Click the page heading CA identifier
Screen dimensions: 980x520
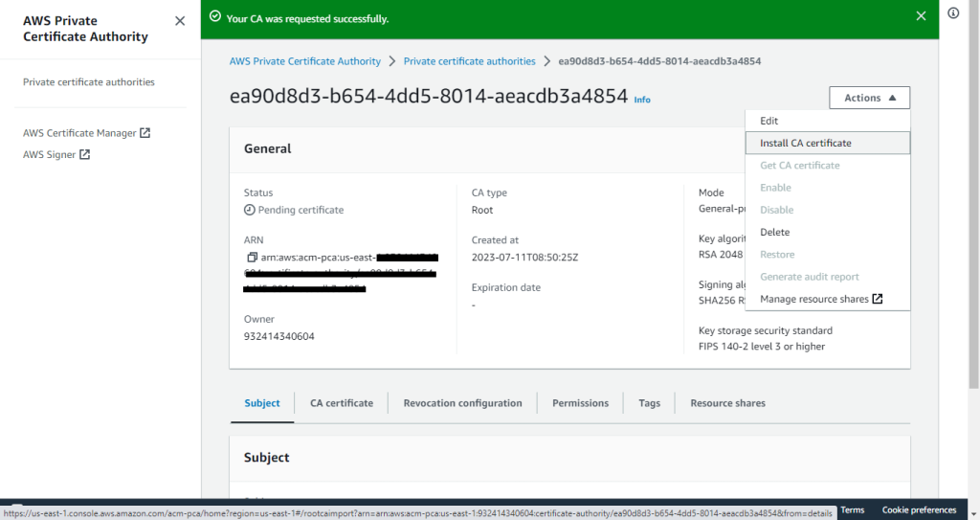pyautogui.click(x=428, y=97)
